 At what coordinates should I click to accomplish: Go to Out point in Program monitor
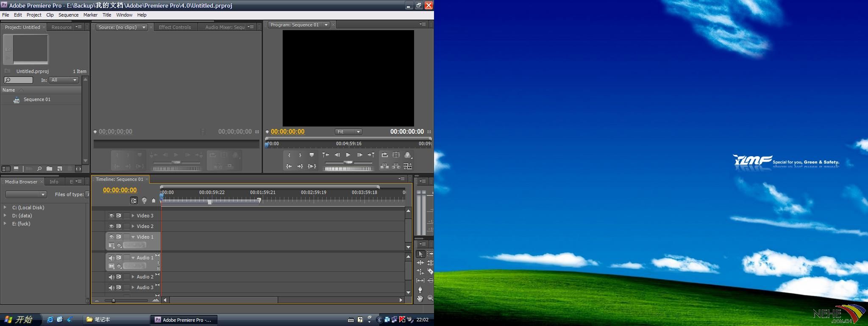300,166
